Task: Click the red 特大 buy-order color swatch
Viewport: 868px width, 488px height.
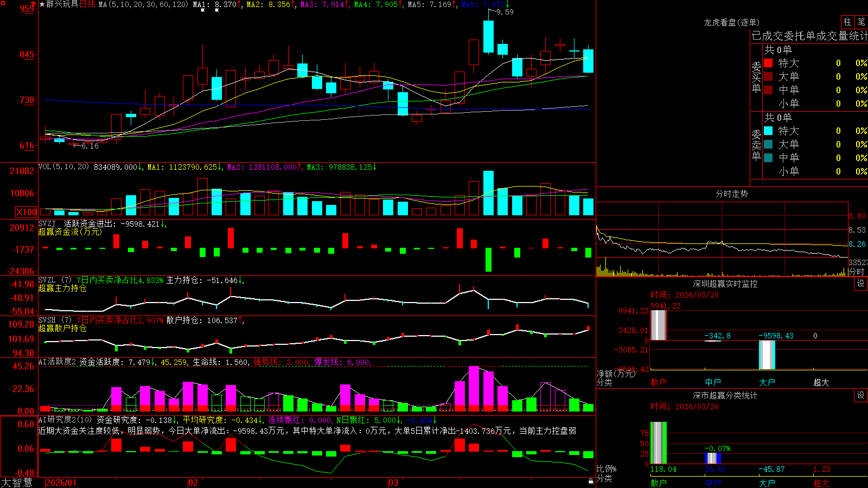Action: coord(768,63)
